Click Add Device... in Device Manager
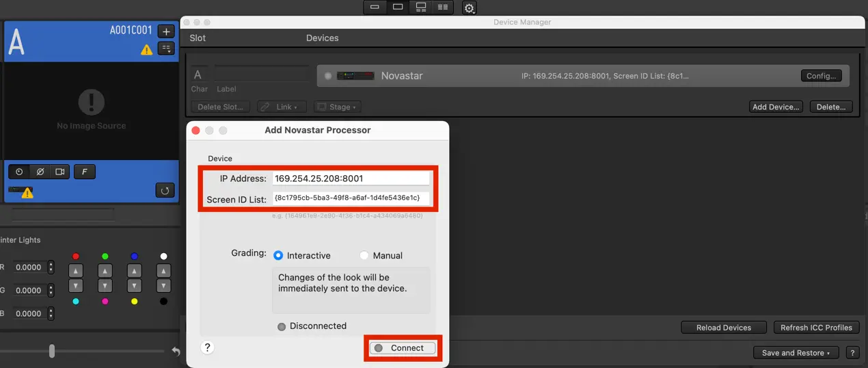Image resolution: width=868 pixels, height=368 pixels. tap(775, 107)
